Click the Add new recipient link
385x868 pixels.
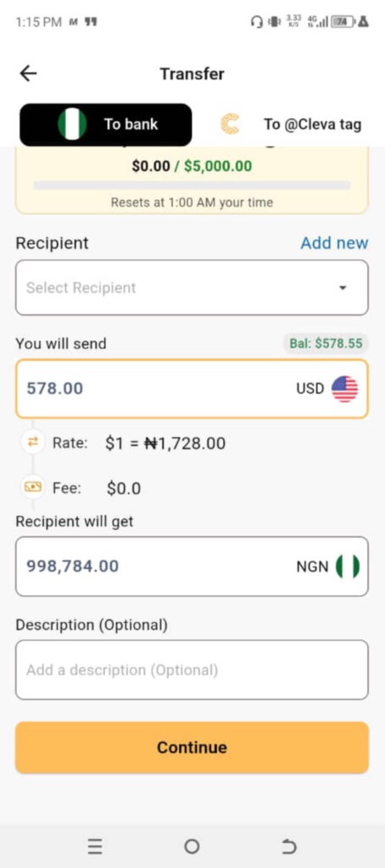(334, 243)
